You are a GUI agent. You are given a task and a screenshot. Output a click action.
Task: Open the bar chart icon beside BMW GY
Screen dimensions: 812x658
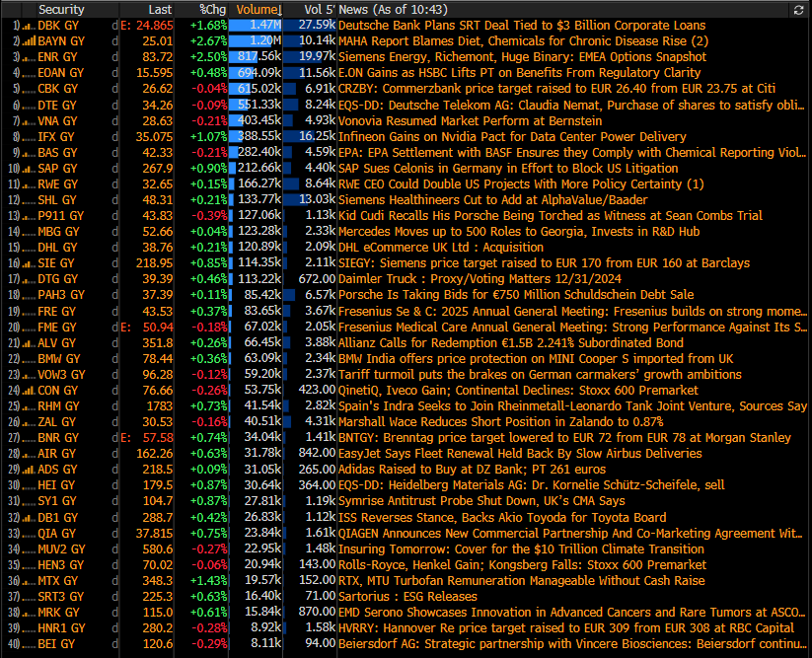click(30, 359)
